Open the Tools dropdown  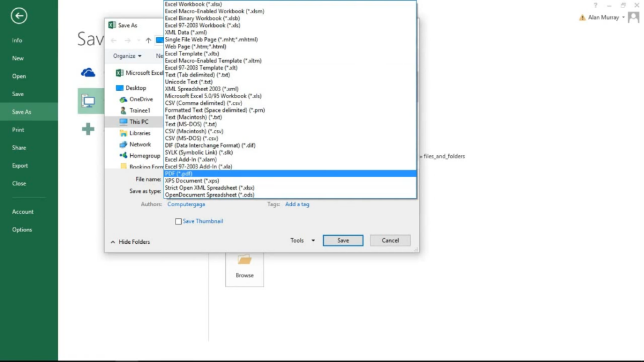tap(299, 240)
